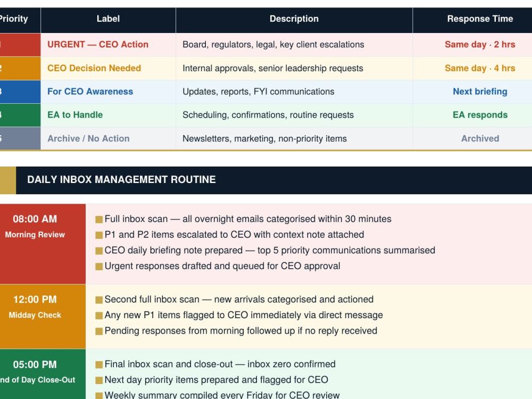Screen dimensions: 532x399
Task: Click the 'Pending responses from morning' item
Action: pyautogui.click(x=241, y=331)
